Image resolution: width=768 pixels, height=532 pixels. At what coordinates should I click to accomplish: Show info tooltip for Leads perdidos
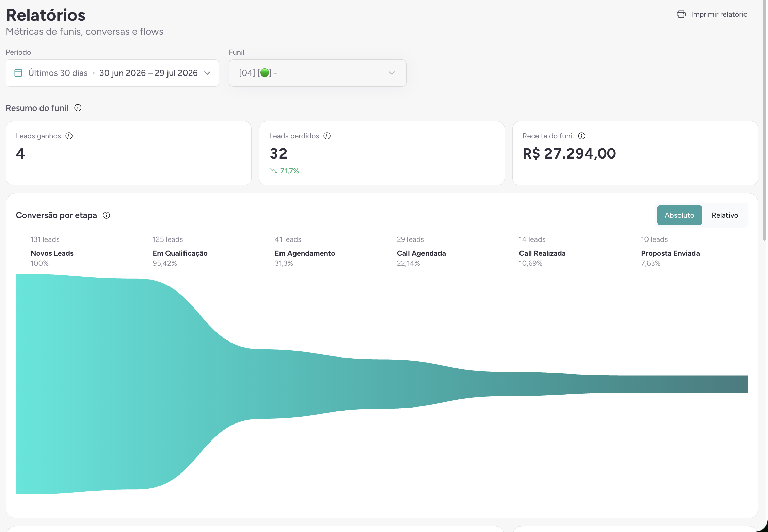(327, 136)
